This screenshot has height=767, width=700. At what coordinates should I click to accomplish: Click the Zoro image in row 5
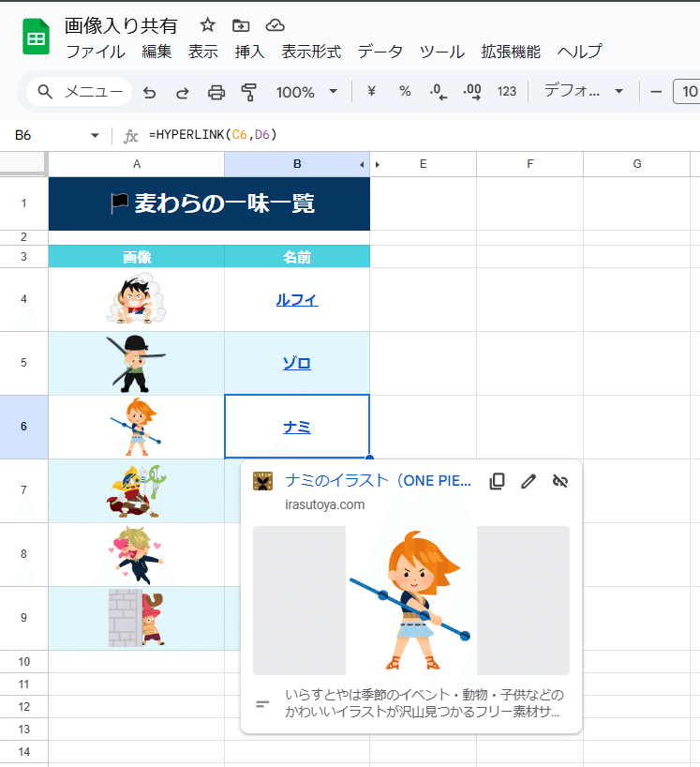pyautogui.click(x=137, y=363)
